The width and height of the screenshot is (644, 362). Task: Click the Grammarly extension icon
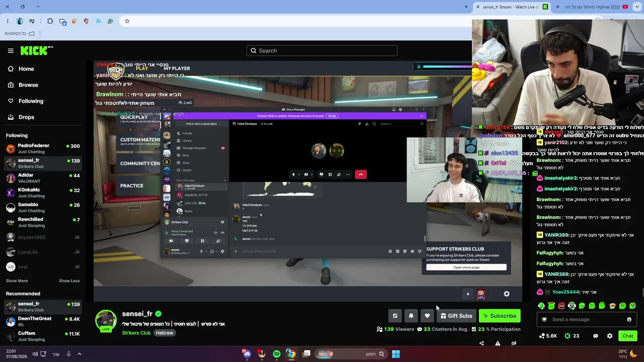pyautogui.click(x=110, y=21)
